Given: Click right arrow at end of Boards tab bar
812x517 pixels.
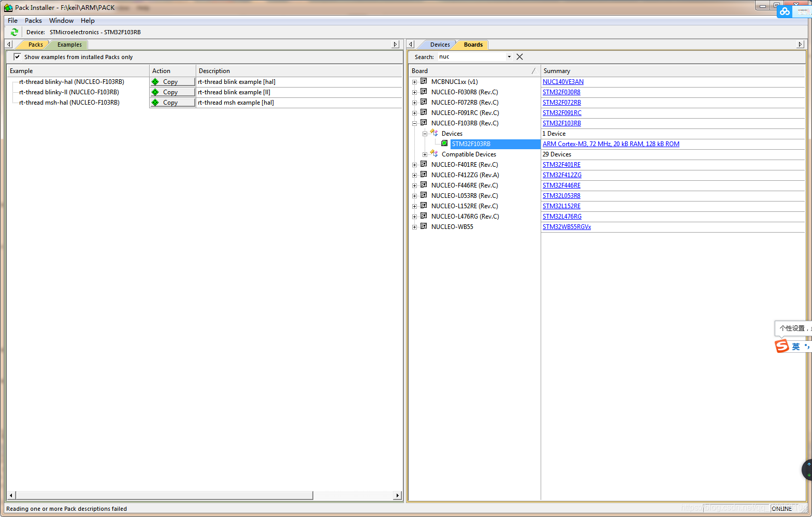Looking at the screenshot, I should tap(800, 45).
